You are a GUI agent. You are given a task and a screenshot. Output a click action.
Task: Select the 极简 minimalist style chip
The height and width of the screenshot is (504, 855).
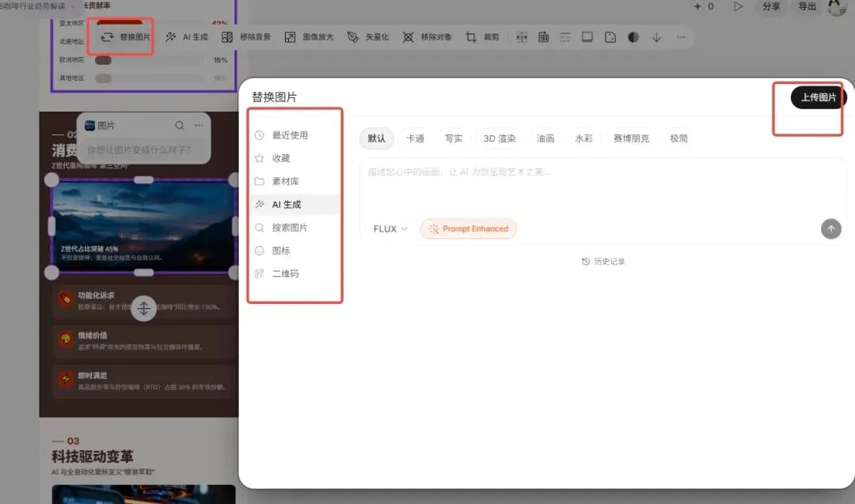click(x=679, y=138)
